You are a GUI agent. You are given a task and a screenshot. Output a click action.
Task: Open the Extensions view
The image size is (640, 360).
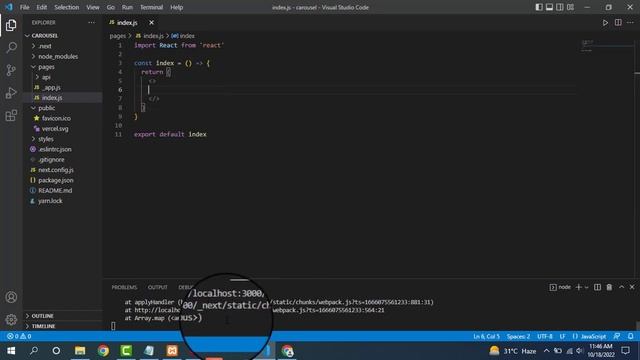[x=11, y=116]
